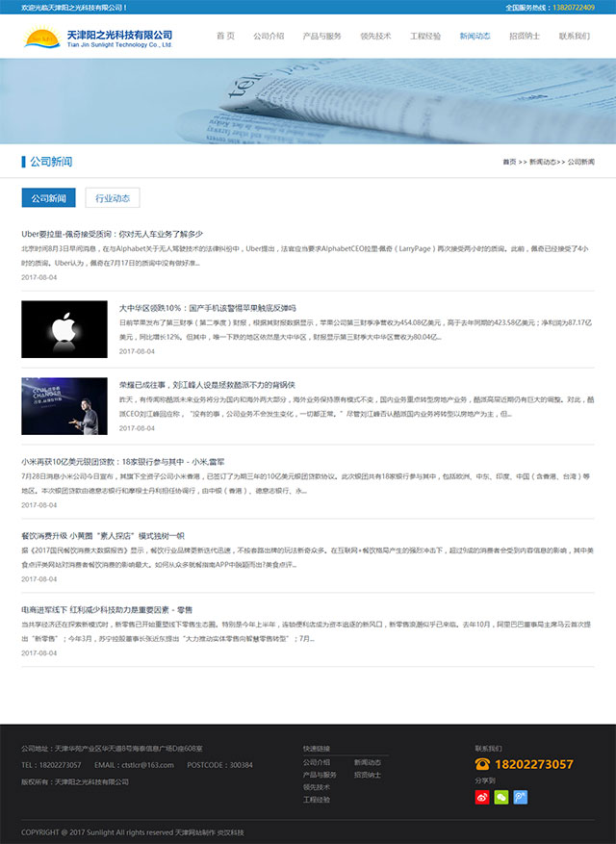Open the 电商进军线下 article headline

107,609
